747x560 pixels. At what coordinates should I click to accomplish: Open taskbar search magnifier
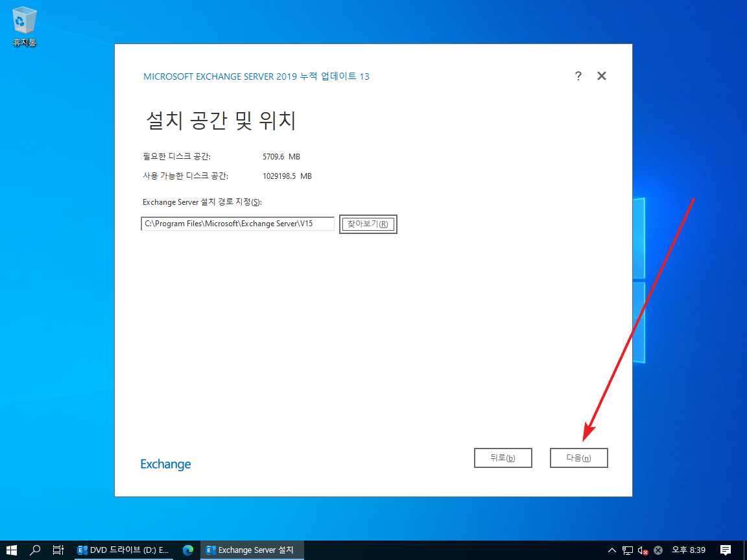click(x=35, y=550)
